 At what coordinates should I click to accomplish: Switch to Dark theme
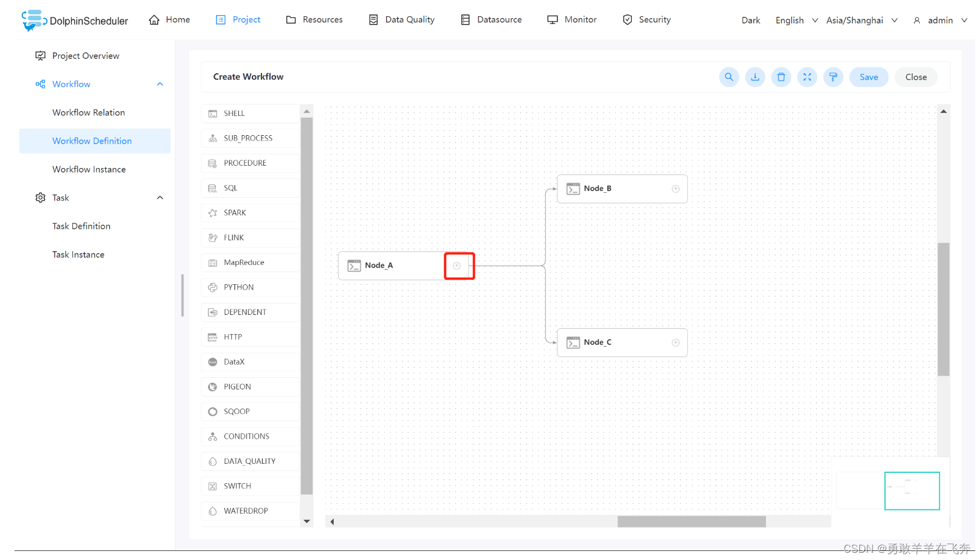751,20
